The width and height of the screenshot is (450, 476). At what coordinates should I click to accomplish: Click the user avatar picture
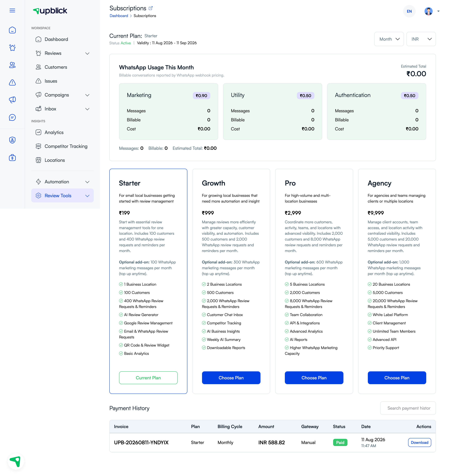(428, 11)
